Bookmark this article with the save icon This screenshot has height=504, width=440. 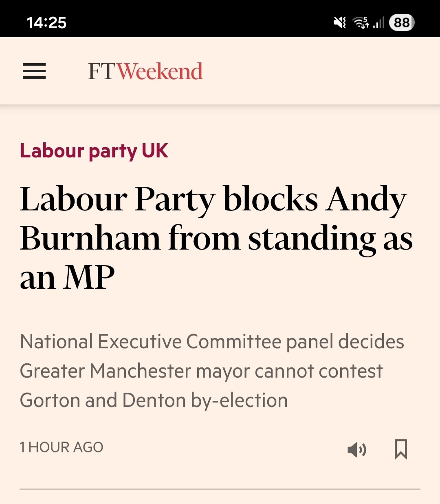point(401,449)
